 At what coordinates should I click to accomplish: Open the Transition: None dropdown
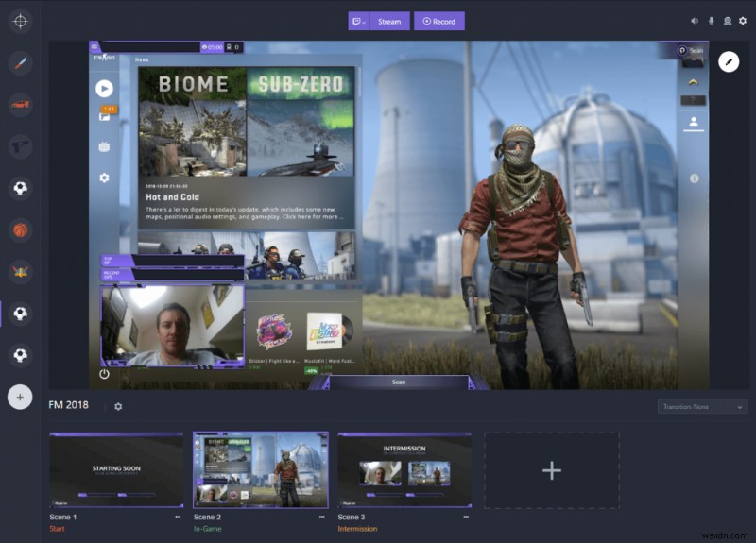[702, 407]
